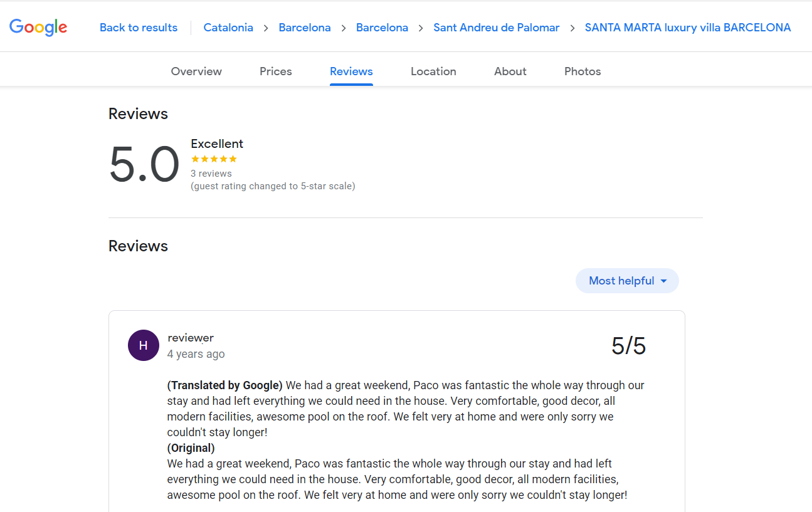Click the purple H reviewer avatar
Screen dimensions: 812x512
143,345
